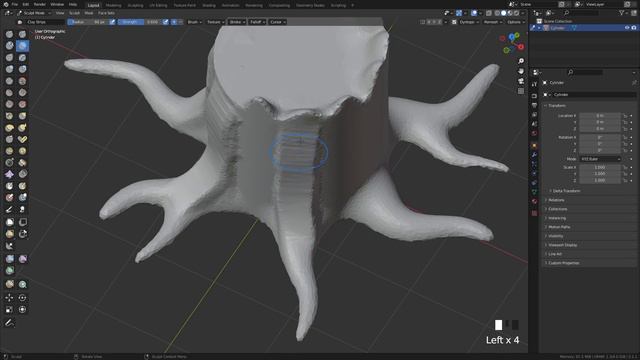
Task: Select the Inflate brush tool
Action: point(9,69)
